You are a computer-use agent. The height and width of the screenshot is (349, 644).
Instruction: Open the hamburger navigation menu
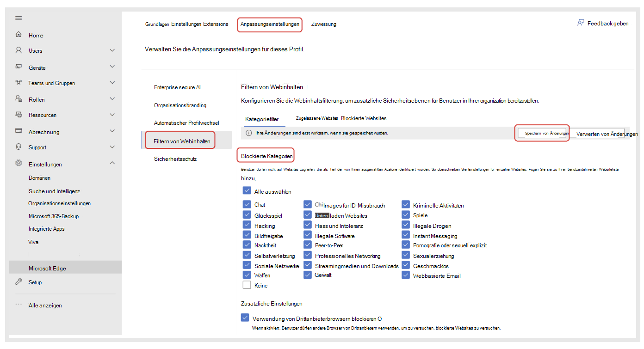(x=19, y=18)
